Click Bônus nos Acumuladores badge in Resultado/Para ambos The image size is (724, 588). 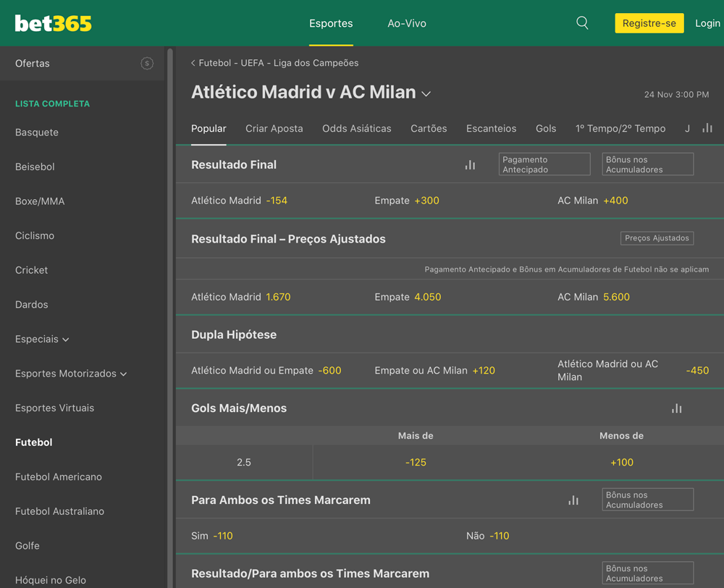point(648,574)
